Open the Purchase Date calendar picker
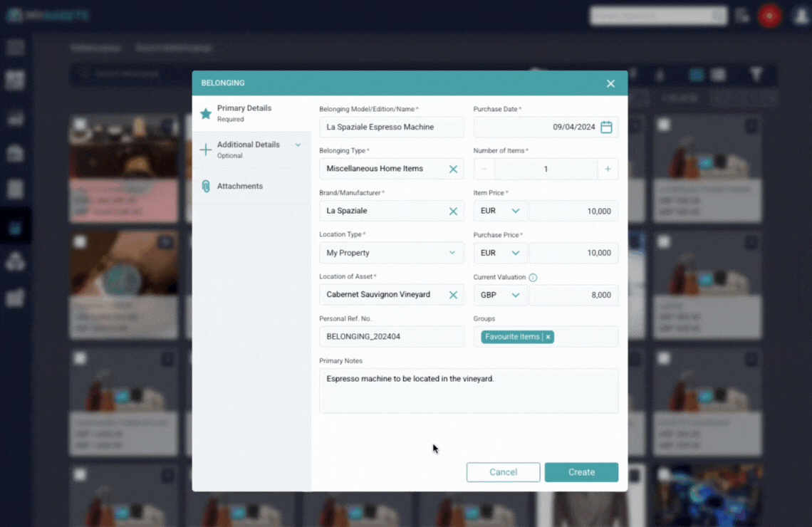The image size is (812, 527). pyautogui.click(x=606, y=127)
